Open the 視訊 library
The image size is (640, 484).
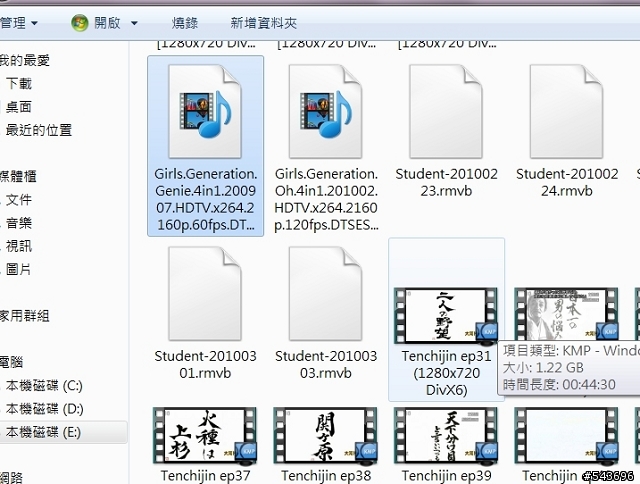coord(19,246)
